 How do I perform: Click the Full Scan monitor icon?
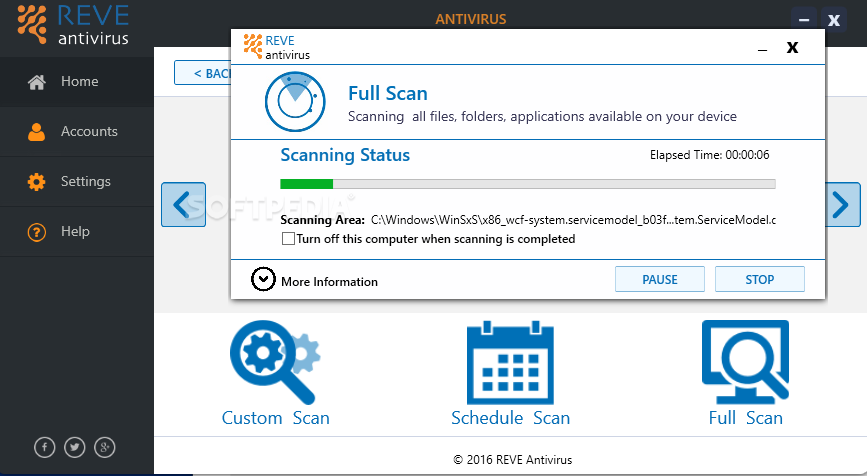745,362
